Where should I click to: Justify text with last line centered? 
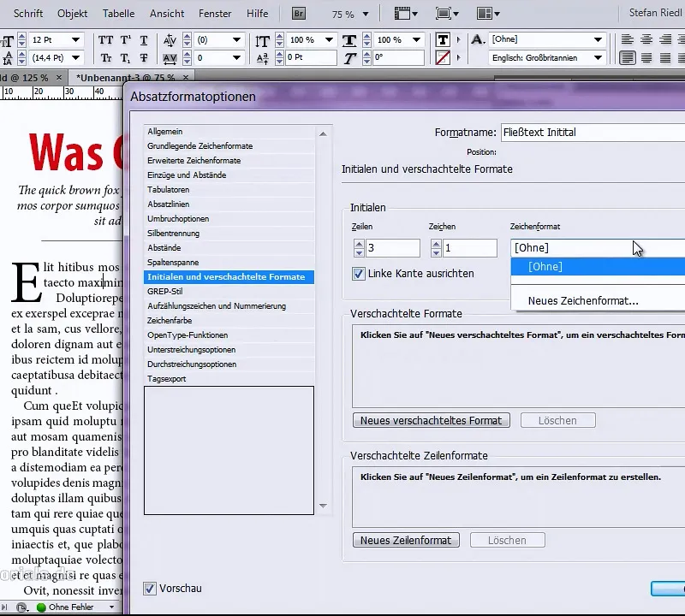pos(646,57)
